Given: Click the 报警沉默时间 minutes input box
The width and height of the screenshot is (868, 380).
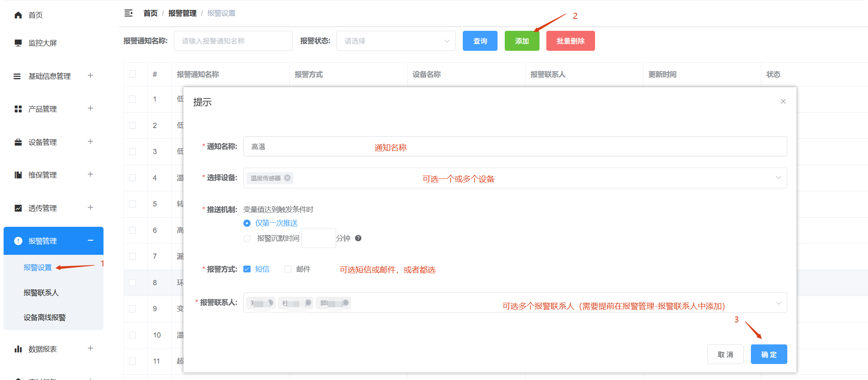Looking at the screenshot, I should (319, 238).
